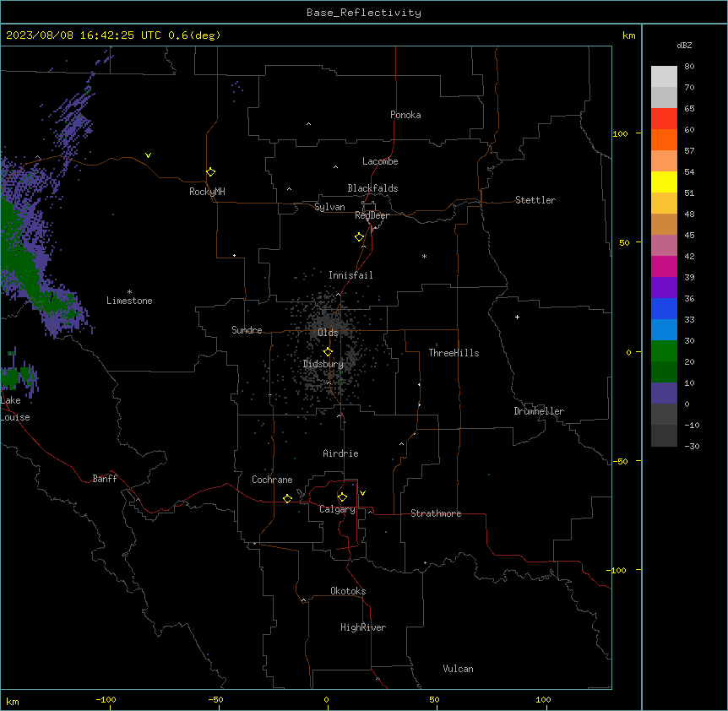Screen dimensions: 728x711
Task: Click the Sylvan town label
Action: pos(329,207)
